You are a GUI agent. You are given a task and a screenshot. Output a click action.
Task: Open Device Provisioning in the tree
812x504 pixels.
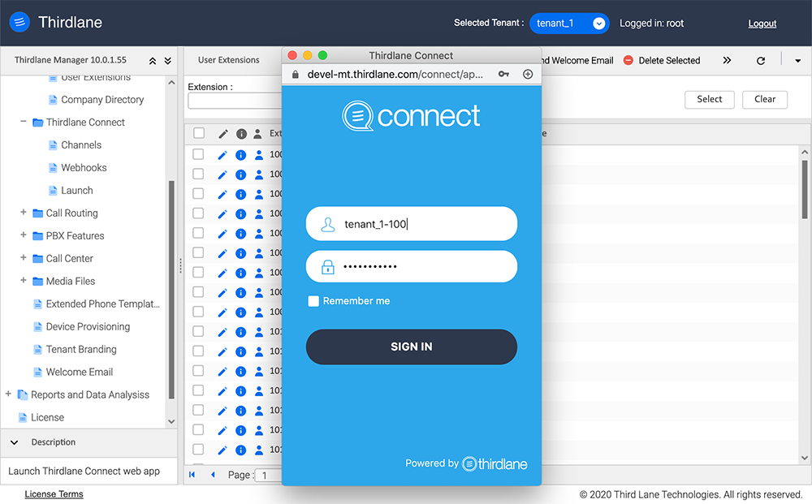[x=88, y=326]
